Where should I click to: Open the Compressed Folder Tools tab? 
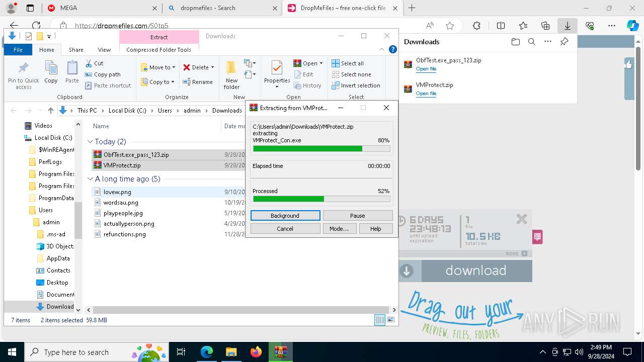(x=158, y=50)
